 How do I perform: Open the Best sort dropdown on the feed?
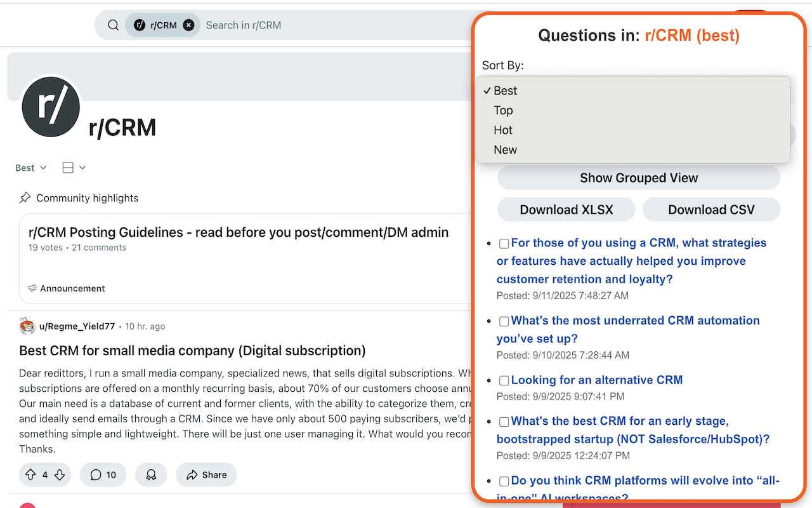click(x=31, y=168)
